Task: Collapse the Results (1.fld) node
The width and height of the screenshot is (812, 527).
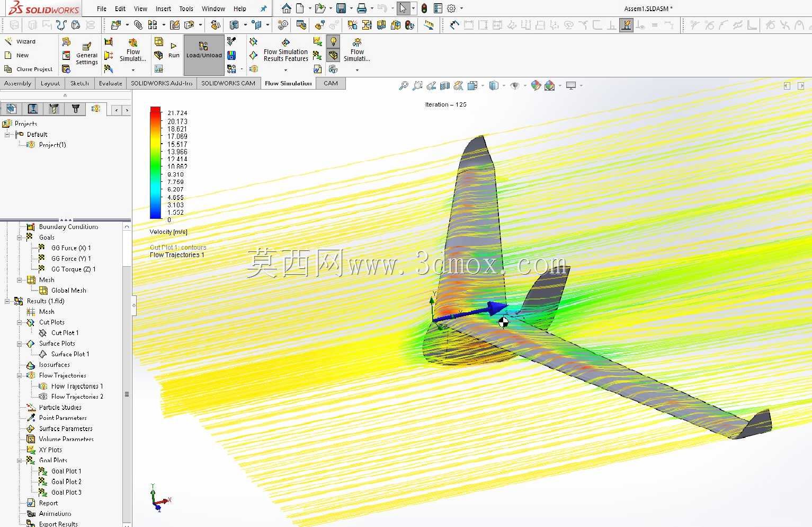Action: [x=7, y=301]
